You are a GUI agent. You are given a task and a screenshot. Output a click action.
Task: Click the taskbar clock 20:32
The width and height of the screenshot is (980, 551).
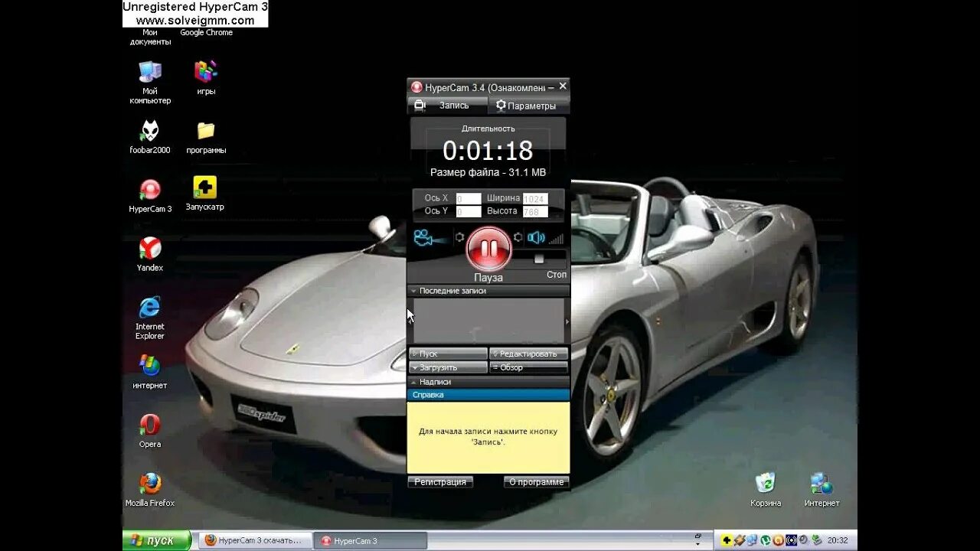click(838, 540)
